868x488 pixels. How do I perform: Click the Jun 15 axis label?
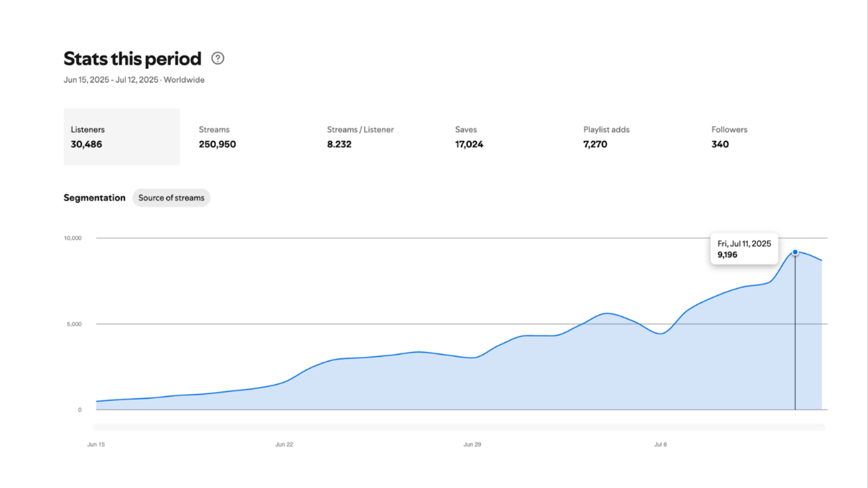coord(96,444)
